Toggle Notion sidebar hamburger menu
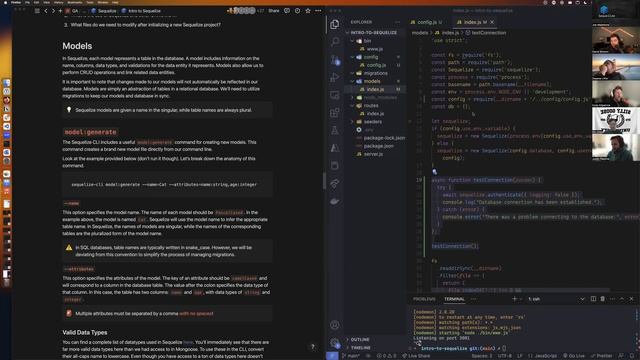 click(37, 11)
